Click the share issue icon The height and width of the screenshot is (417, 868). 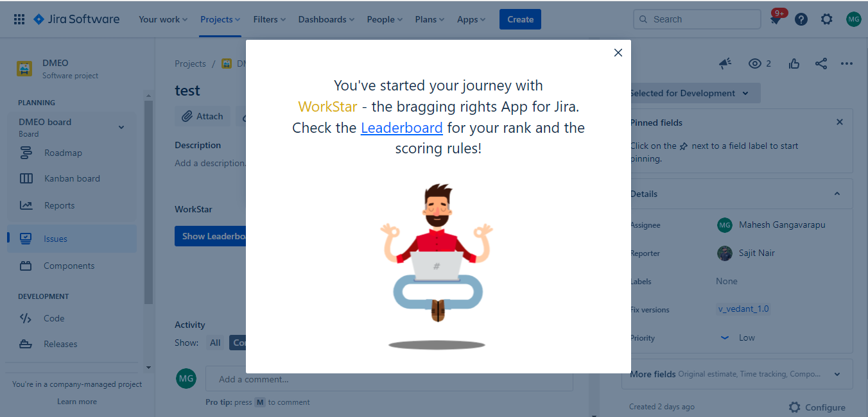pyautogui.click(x=821, y=64)
